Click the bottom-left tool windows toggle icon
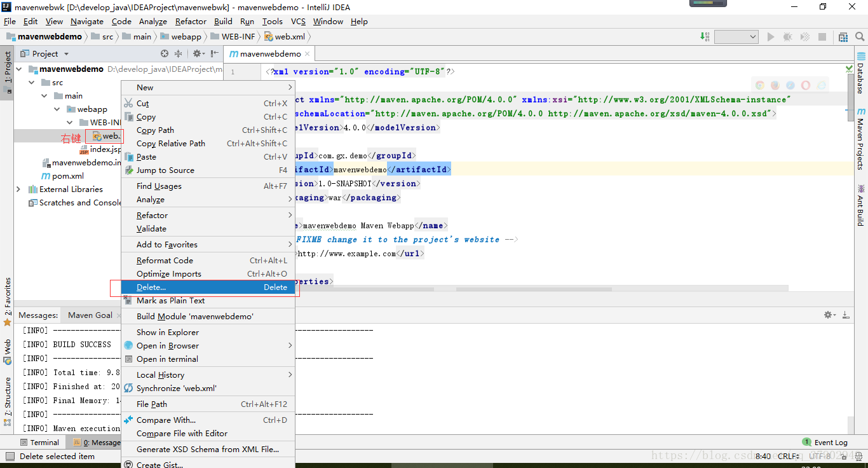Image resolution: width=868 pixels, height=468 pixels. coord(10,456)
